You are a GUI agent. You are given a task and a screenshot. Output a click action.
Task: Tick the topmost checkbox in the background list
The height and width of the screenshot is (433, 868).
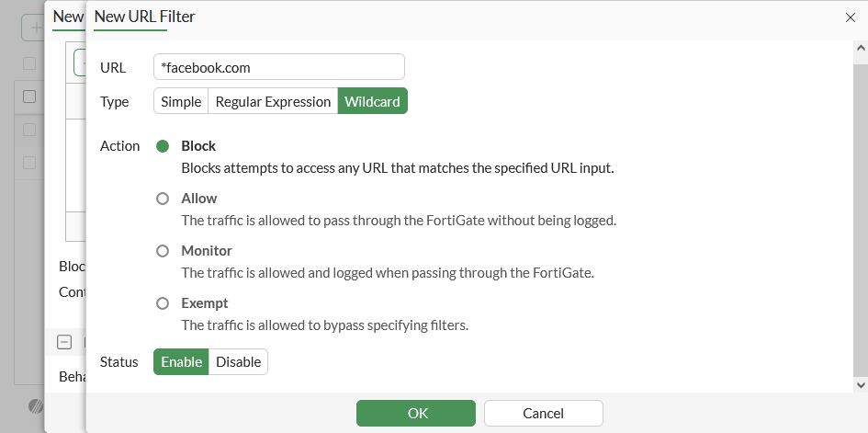[29, 63]
